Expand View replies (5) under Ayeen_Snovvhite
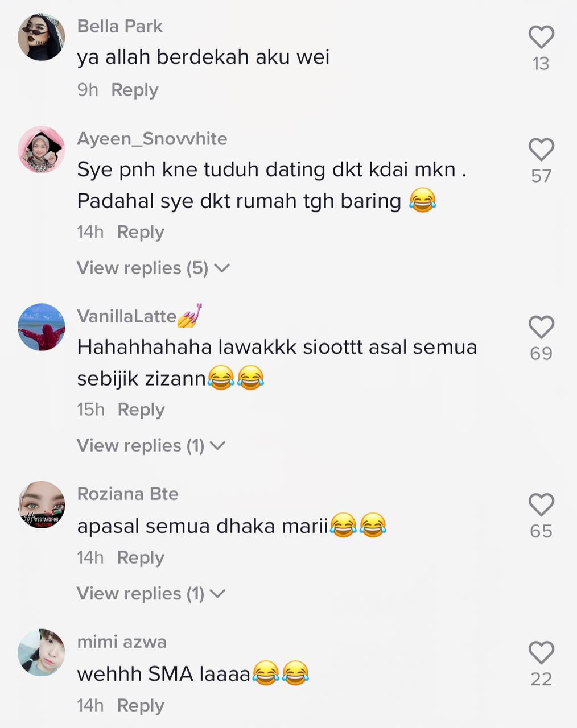This screenshot has width=577, height=728. coord(153,268)
